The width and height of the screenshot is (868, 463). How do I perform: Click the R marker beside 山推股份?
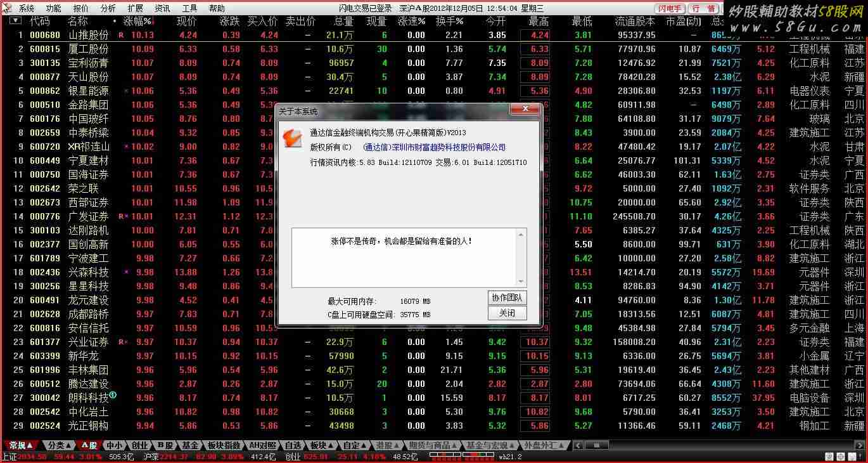tap(121, 35)
